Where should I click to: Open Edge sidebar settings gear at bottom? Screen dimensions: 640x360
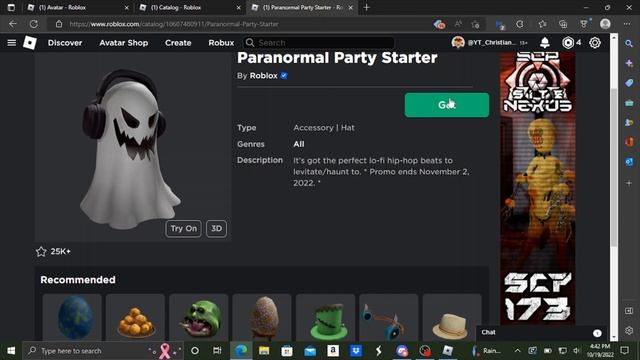629,330
